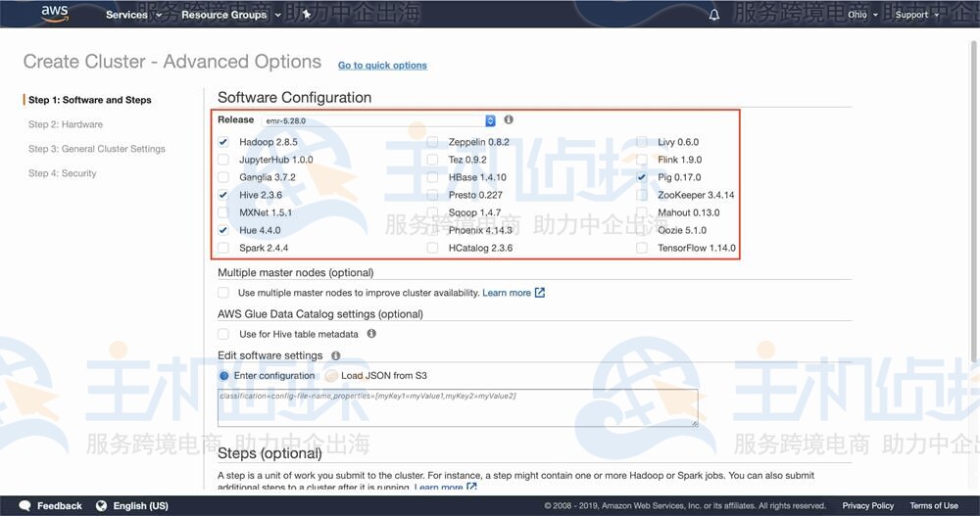
Task: Change language English (US)
Action: click(x=140, y=505)
